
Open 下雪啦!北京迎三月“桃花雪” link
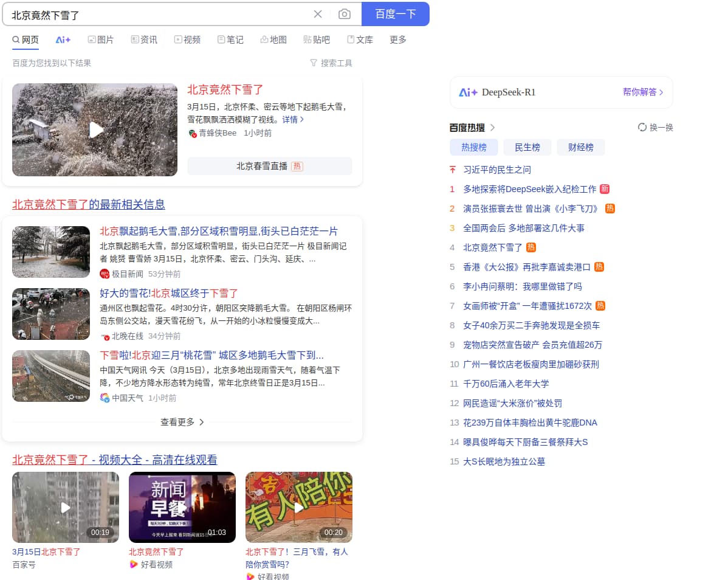point(211,355)
